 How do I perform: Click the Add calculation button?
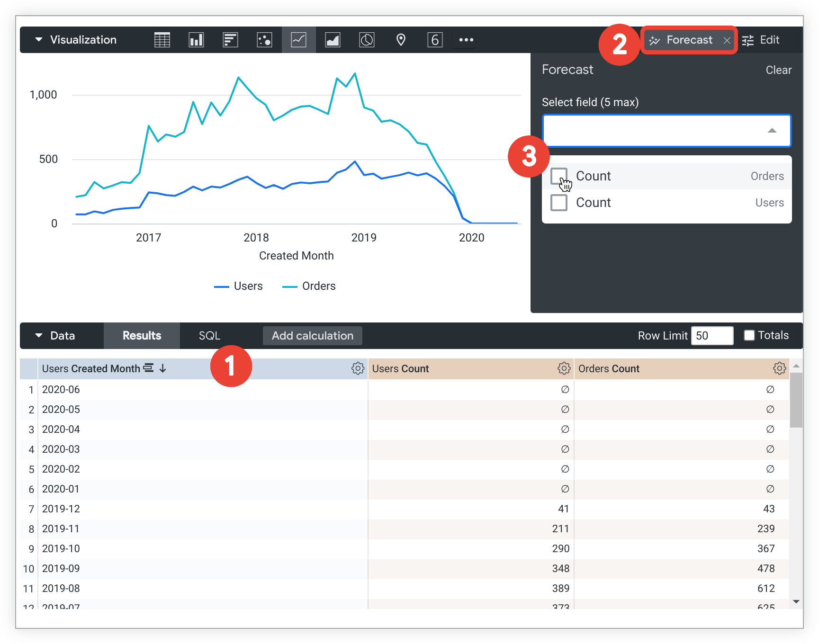click(x=312, y=336)
